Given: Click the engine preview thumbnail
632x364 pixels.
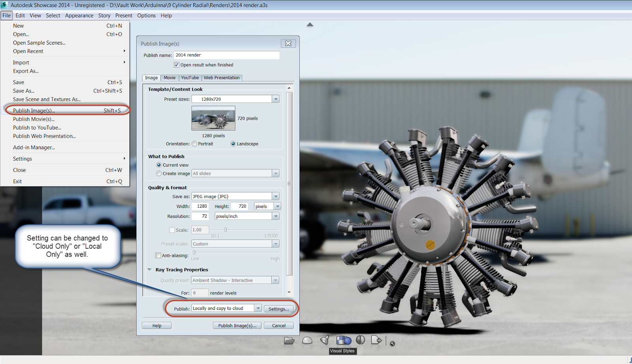Looking at the screenshot, I should pos(213,118).
